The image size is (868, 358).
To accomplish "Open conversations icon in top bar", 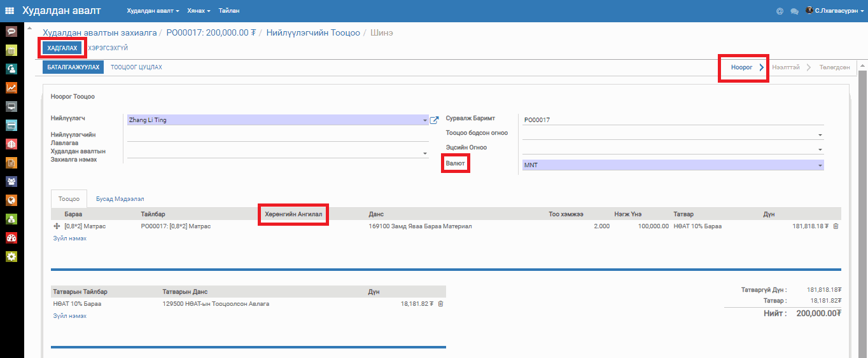I will pyautogui.click(x=794, y=11).
